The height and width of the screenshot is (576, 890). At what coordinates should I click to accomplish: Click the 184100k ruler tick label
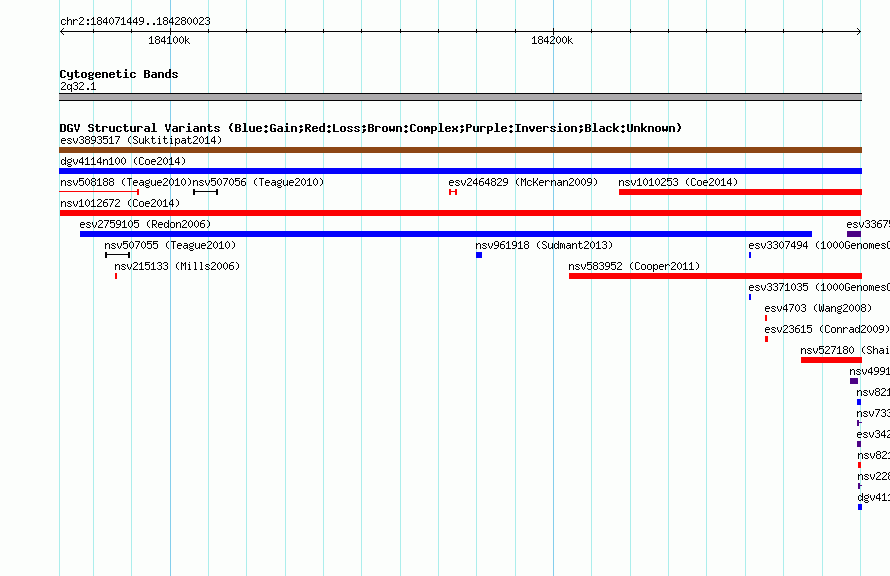point(169,40)
